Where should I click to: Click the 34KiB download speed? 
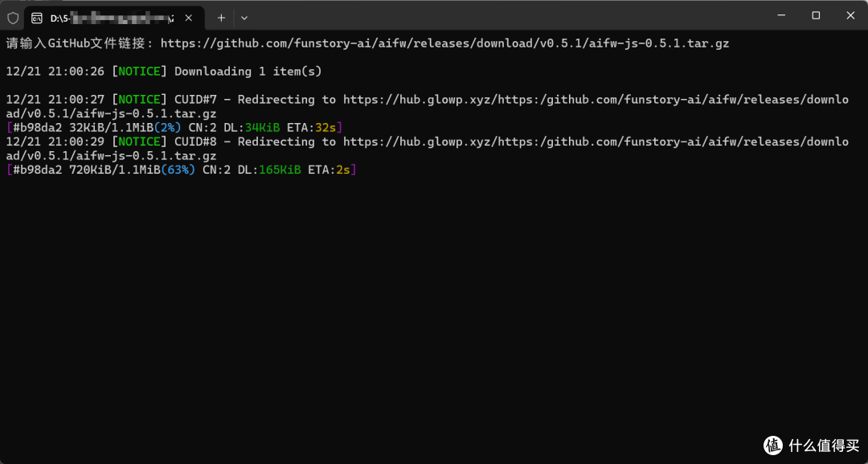(262, 128)
